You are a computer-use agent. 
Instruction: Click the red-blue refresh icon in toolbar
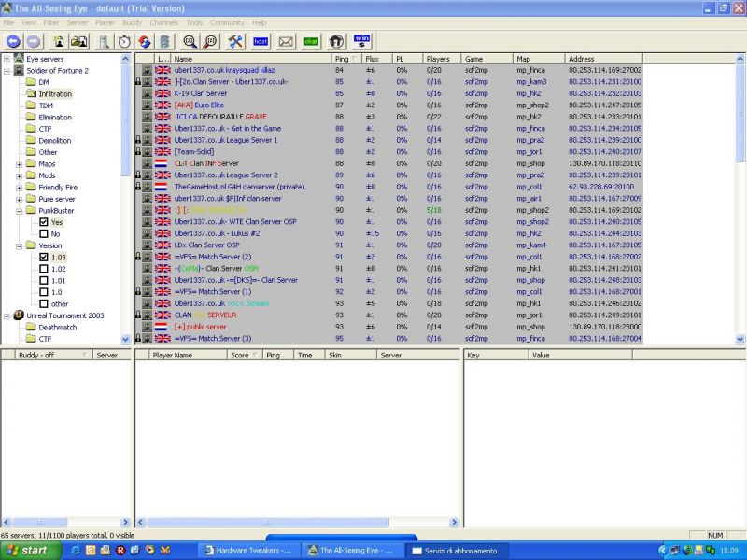click(145, 41)
